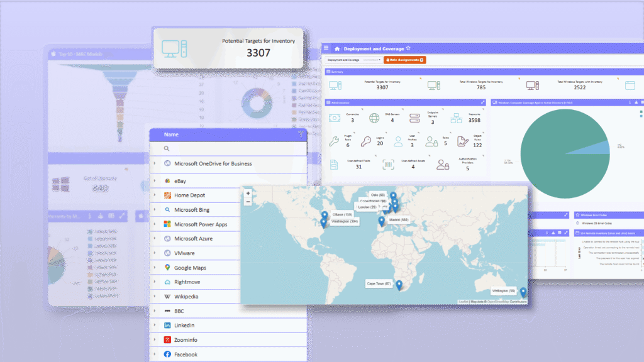Open the hamburger menu in dashboard header
Viewport: 644px width, 362px height.
pyautogui.click(x=326, y=48)
